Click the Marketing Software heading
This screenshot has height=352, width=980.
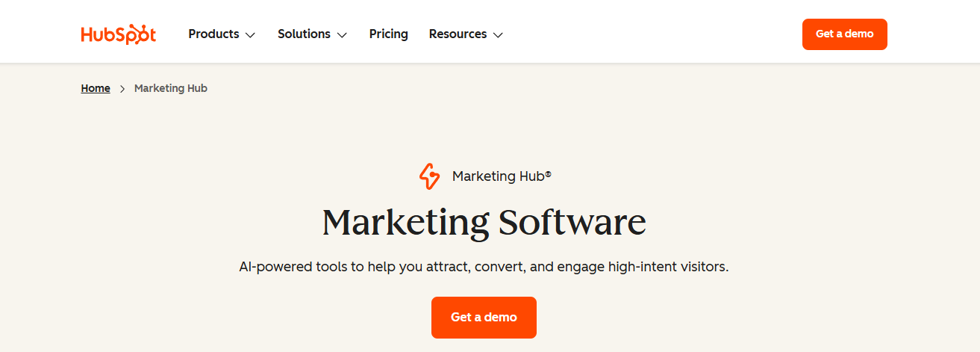click(x=484, y=222)
